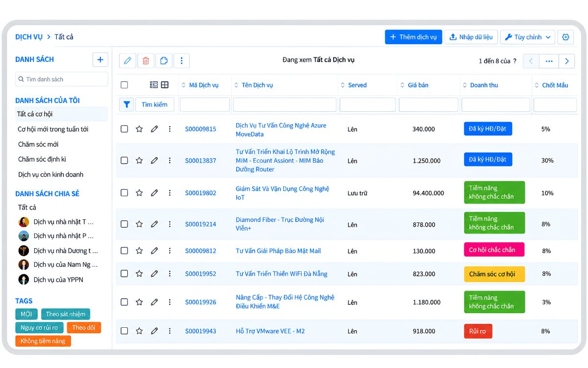Tick the select-all checkbox in the table header

(124, 85)
